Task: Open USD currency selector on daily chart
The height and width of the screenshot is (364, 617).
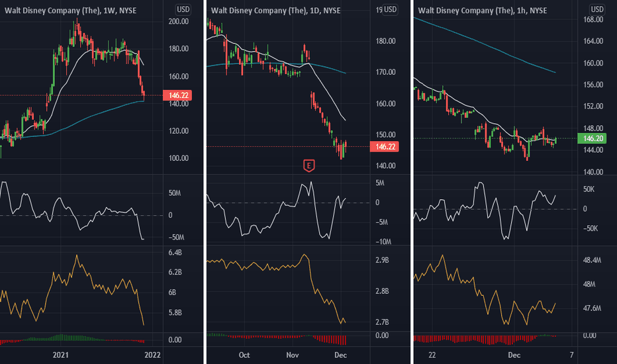Action: (x=390, y=9)
